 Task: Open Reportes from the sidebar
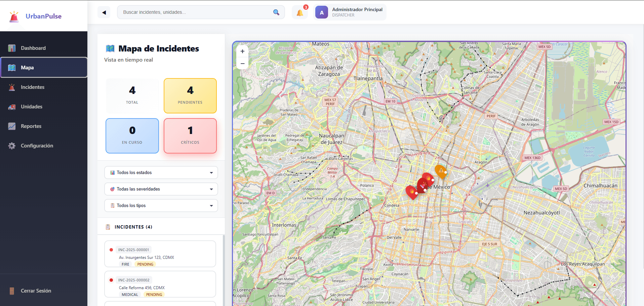[31, 126]
